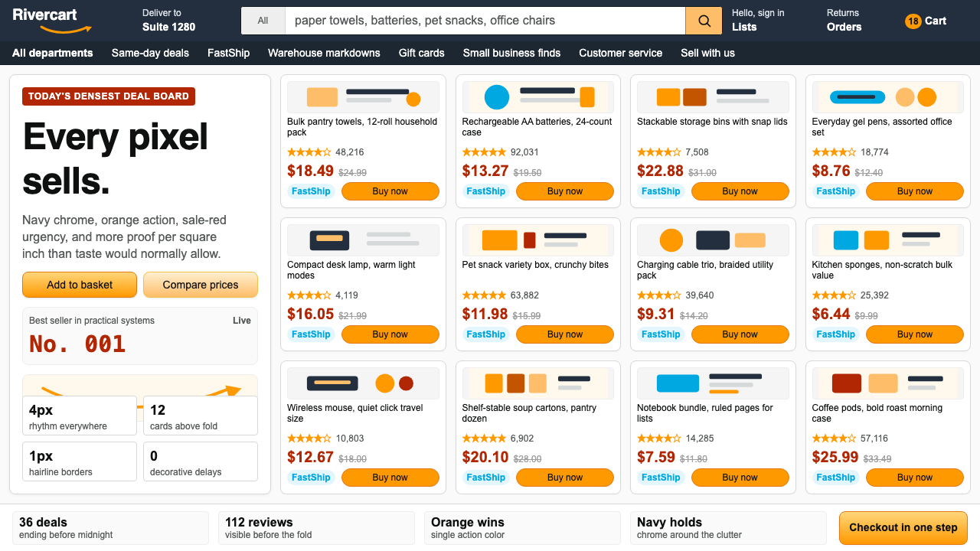Buy now the Compact desk lamp
This screenshot has width=980, height=551.
pyautogui.click(x=390, y=334)
